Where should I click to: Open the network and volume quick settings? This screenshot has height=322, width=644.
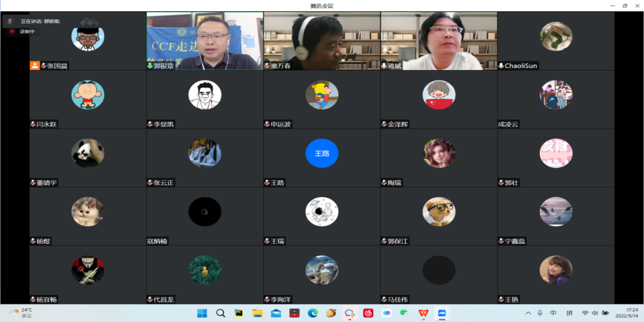pos(595,313)
